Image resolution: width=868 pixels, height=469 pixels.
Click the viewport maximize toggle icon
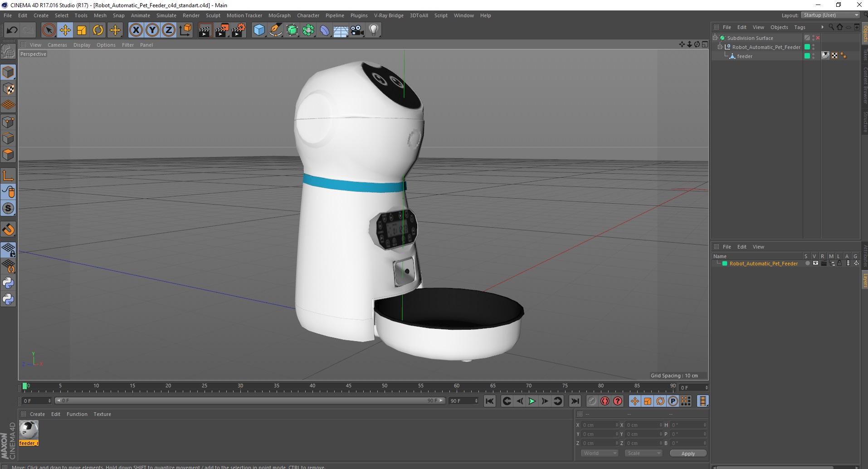tap(705, 44)
